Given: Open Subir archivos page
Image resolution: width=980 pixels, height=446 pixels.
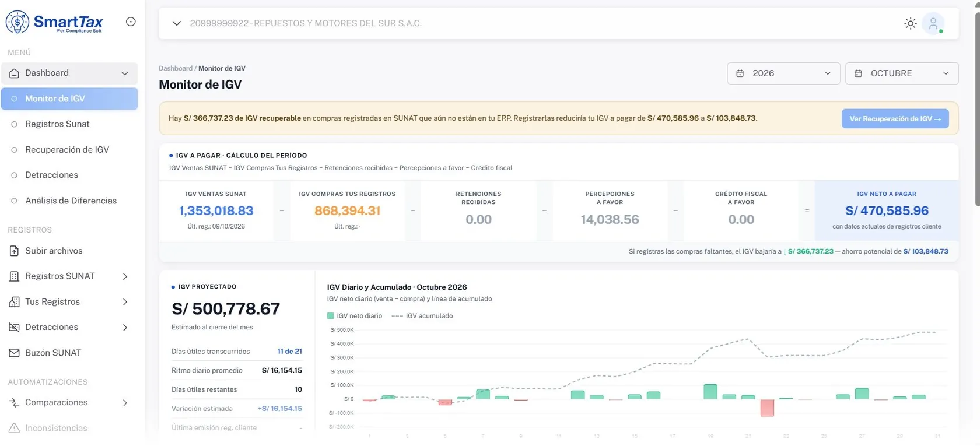Looking at the screenshot, I should (x=69, y=251).
